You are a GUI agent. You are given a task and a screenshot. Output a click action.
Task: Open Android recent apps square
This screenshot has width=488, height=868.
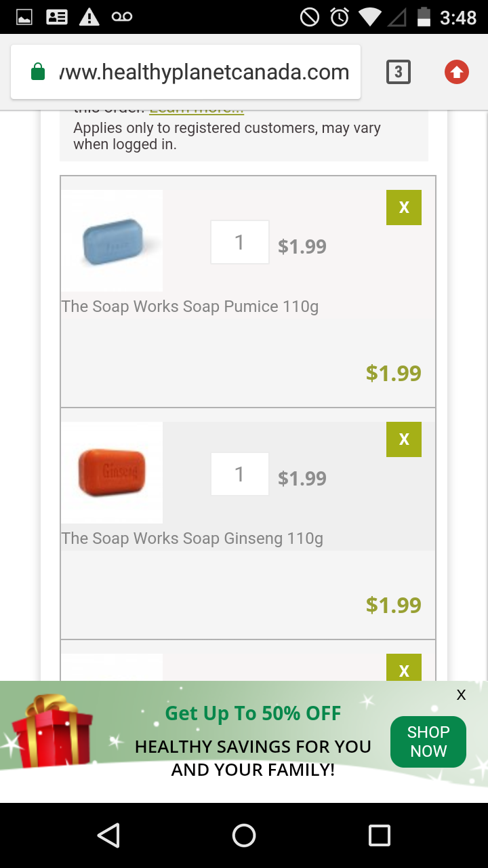379,835
